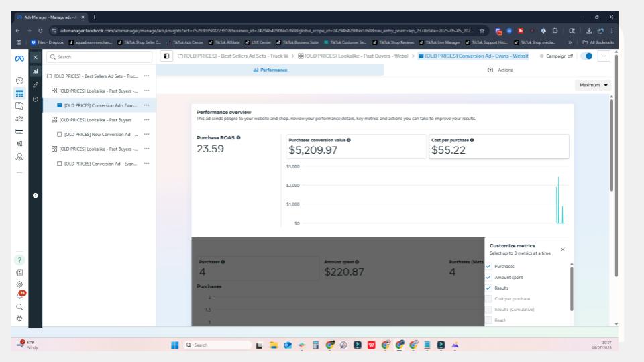Click the browser address bar URL
Image resolution: width=644 pixels, height=362 pixels.
point(266,31)
